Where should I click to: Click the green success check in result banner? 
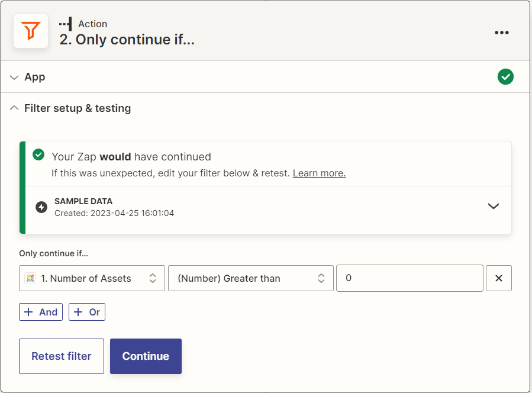pos(38,155)
